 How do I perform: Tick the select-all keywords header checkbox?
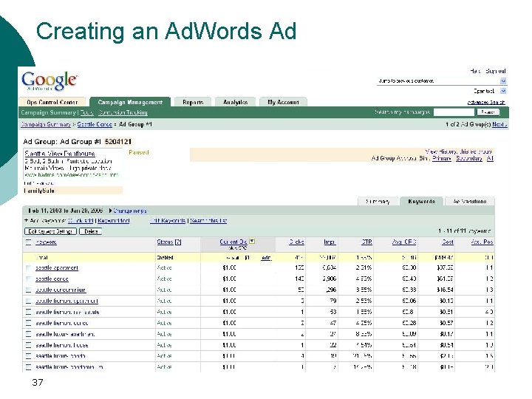click(x=29, y=242)
